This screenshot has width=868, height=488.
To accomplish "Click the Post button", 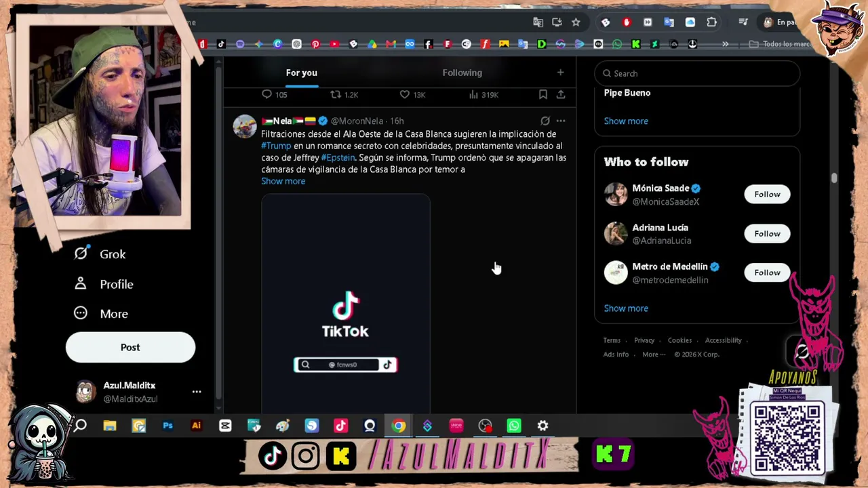I will pyautogui.click(x=130, y=347).
